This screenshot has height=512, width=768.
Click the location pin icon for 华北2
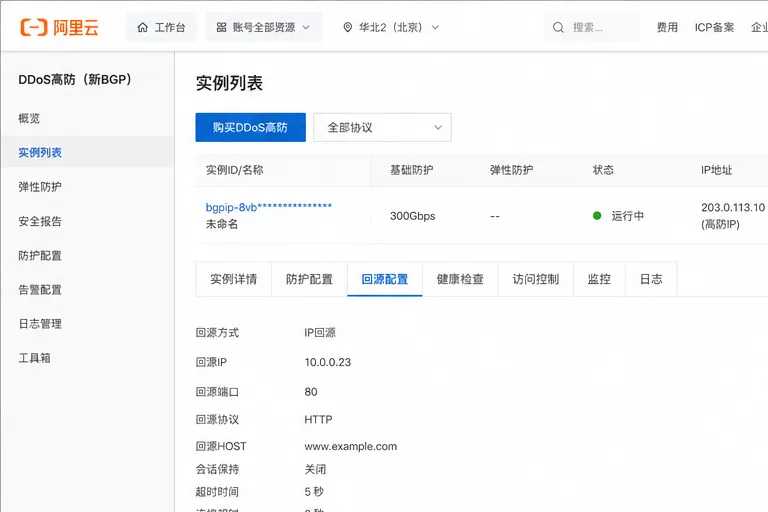[x=348, y=27]
